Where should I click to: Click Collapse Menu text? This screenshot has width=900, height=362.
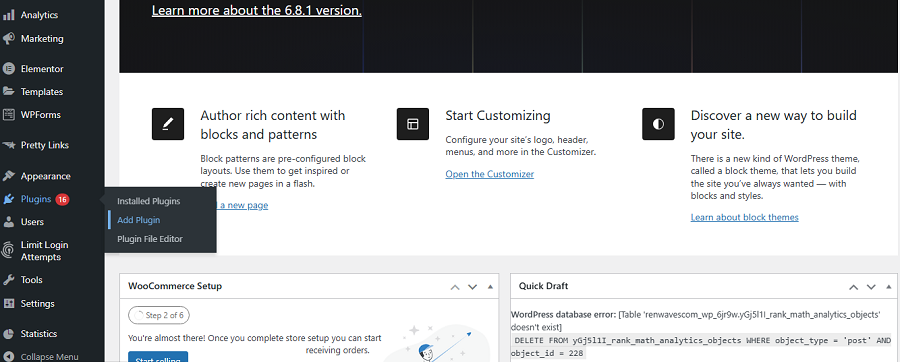click(x=49, y=357)
